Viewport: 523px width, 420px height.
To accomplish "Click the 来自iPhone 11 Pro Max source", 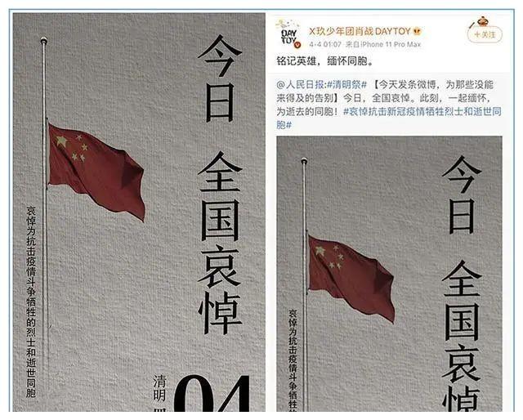I will coord(383,44).
